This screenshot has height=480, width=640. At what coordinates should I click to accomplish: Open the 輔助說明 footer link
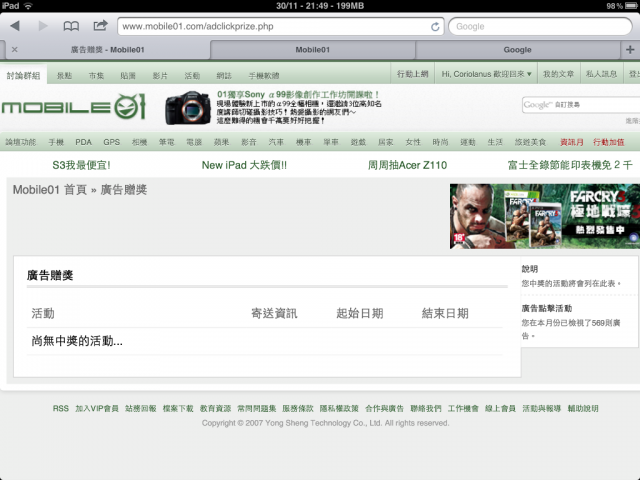click(x=583, y=408)
